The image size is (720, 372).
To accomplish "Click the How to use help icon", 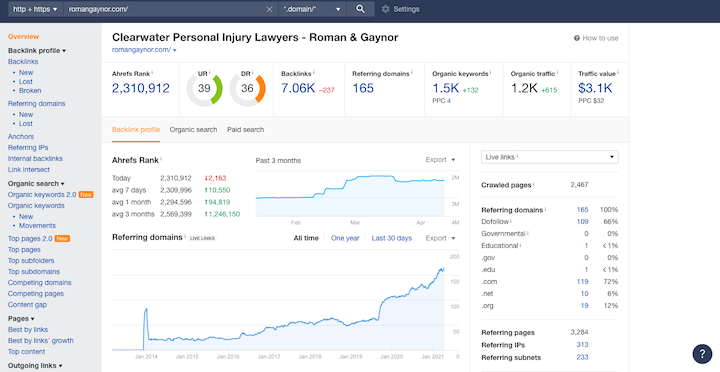I will 577,38.
